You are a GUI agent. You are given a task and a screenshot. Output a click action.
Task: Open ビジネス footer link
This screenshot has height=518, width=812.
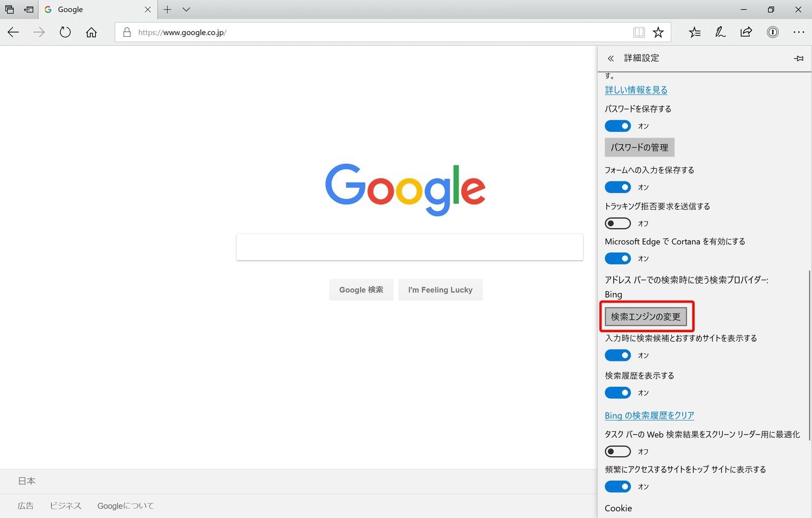tap(66, 506)
